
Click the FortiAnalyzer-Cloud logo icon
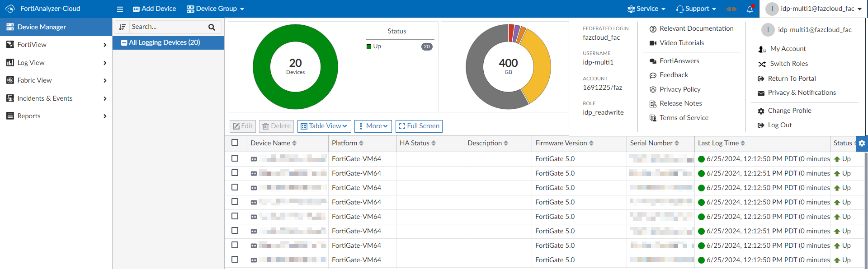(x=10, y=9)
